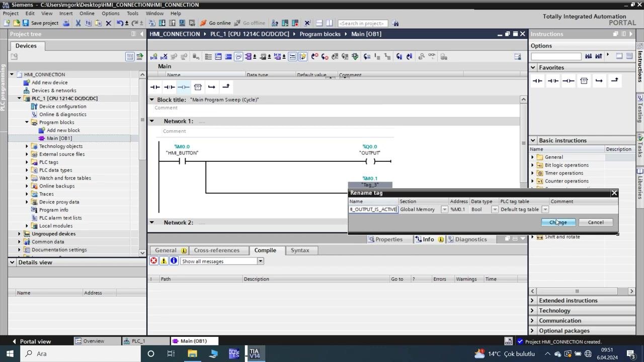Collapse the Block title section
This screenshot has height=362, width=644.
(x=152, y=100)
